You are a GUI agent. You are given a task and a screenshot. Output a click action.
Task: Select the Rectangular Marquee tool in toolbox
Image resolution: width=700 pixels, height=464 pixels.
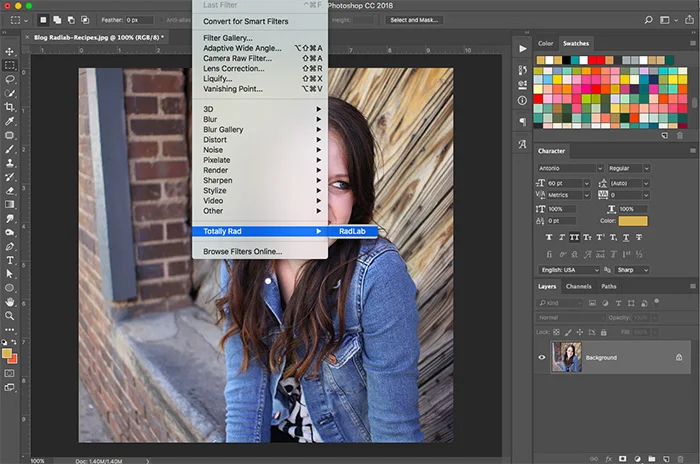coord(9,65)
